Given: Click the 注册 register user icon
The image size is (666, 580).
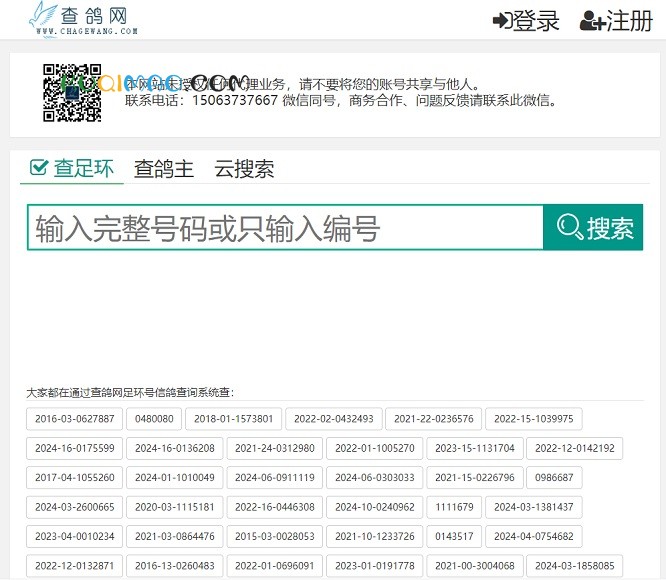Looking at the screenshot, I should [592, 20].
